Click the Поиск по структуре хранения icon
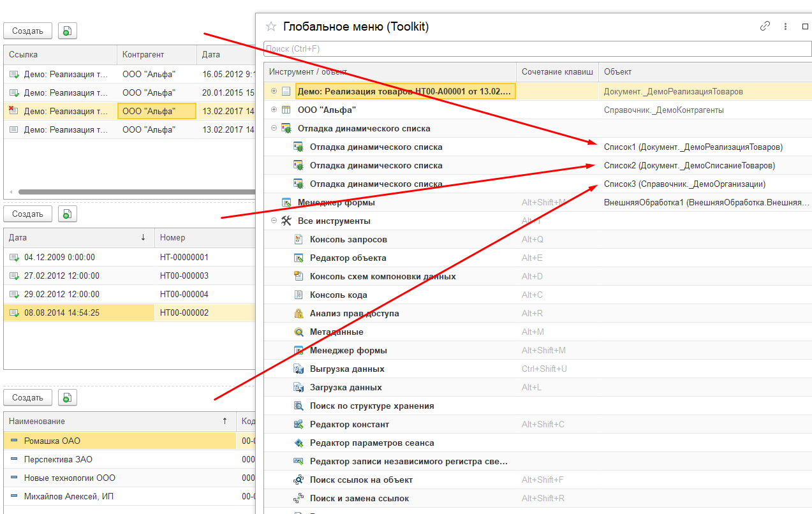The image size is (812, 514). pyautogui.click(x=299, y=406)
